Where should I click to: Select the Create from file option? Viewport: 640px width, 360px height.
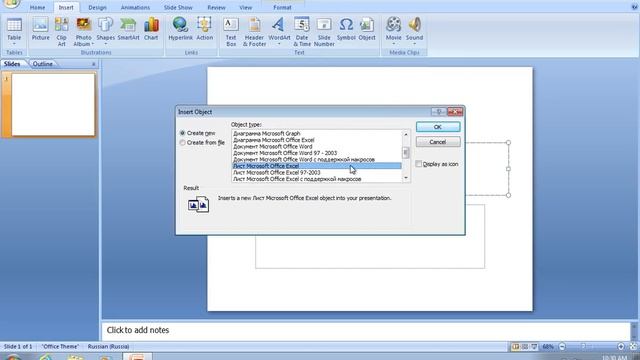tap(182, 142)
